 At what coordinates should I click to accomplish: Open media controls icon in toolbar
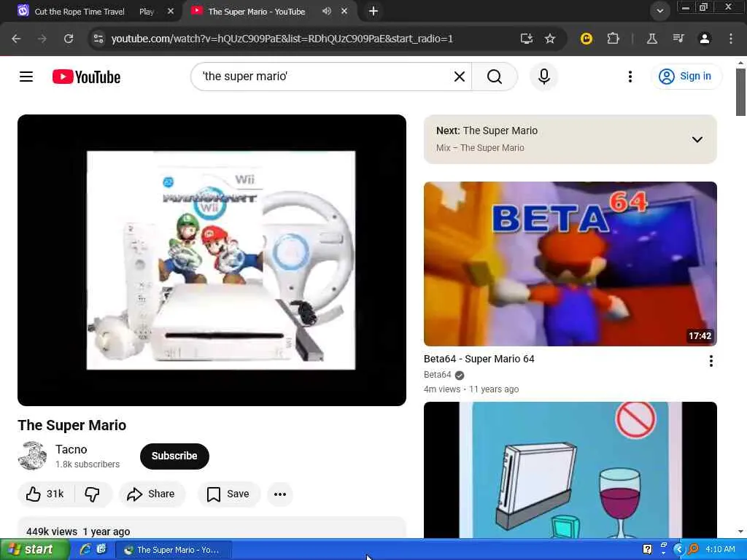tap(678, 39)
